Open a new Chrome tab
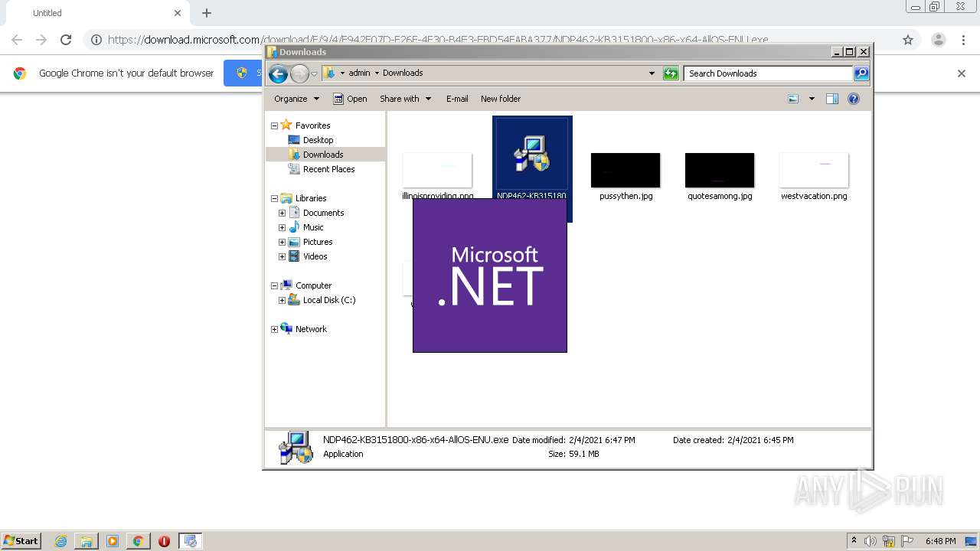Viewport: 980px width, 551px height. pyautogui.click(x=207, y=13)
